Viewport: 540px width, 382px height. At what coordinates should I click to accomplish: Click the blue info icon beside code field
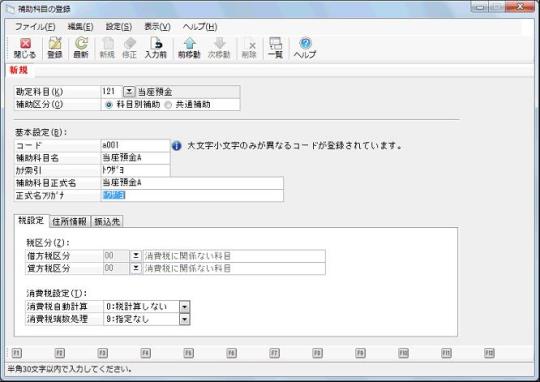point(177,146)
